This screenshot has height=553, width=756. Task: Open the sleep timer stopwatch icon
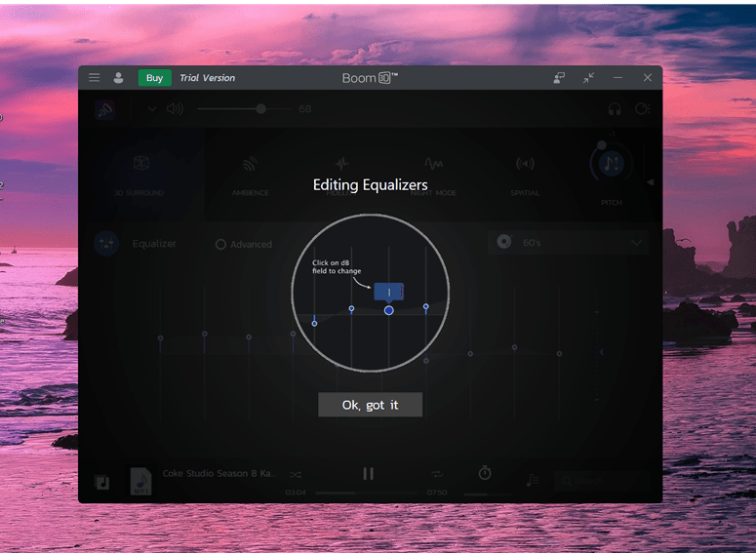(485, 473)
